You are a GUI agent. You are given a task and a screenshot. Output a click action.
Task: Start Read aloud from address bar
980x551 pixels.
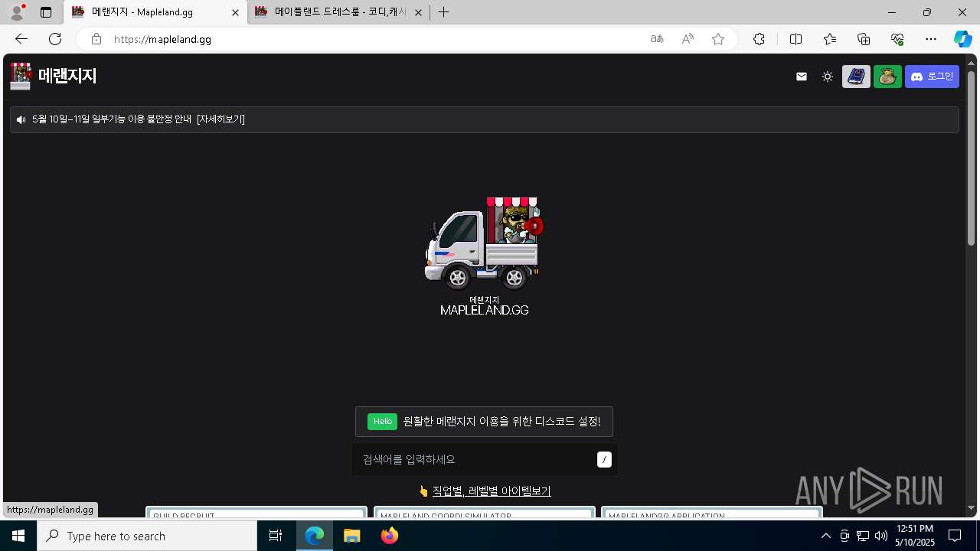click(688, 39)
